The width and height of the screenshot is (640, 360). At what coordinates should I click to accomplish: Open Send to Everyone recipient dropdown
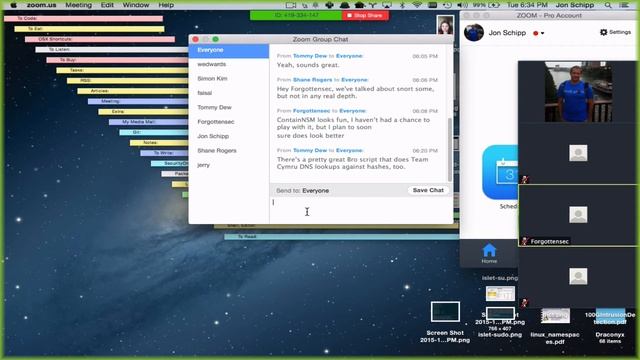coord(316,191)
